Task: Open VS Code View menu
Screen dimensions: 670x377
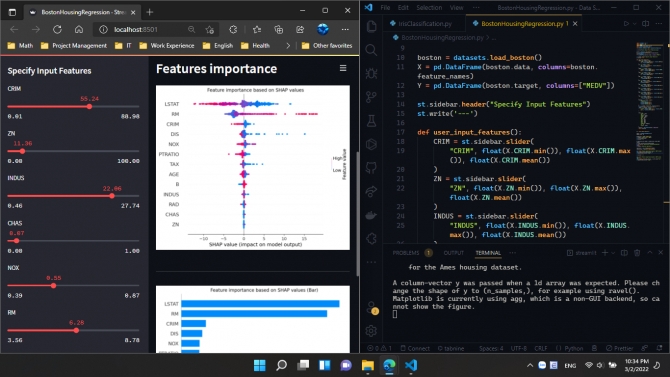Action: [x=456, y=8]
